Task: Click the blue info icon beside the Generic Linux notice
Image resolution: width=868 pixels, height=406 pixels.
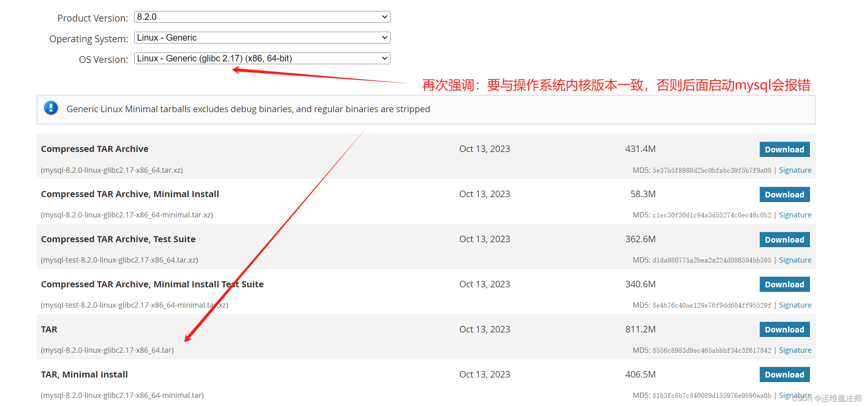Action: click(x=51, y=108)
